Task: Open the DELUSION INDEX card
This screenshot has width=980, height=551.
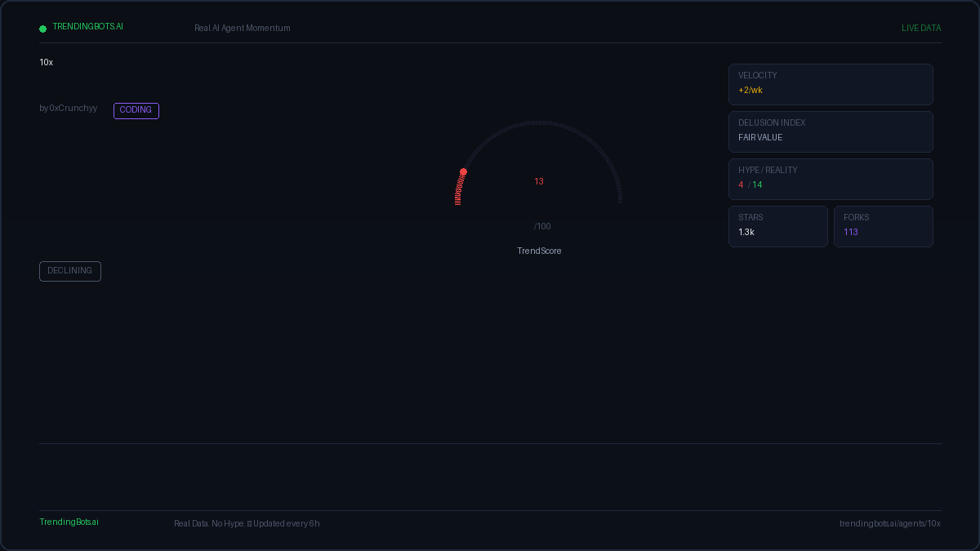Action: pyautogui.click(x=831, y=131)
